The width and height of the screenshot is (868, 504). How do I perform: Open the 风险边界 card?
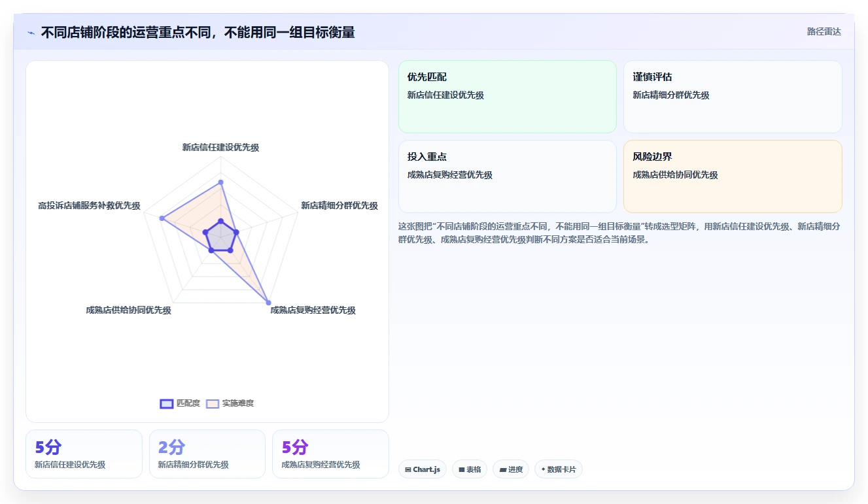pos(733,176)
